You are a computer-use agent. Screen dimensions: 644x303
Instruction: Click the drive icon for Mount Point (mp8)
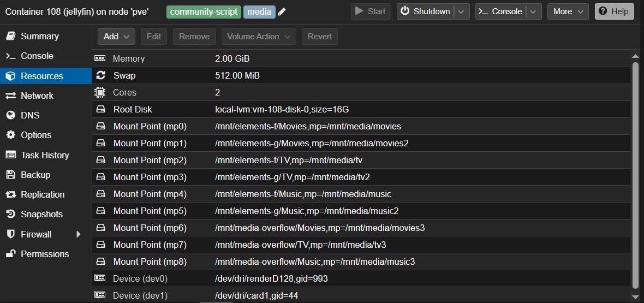point(100,262)
